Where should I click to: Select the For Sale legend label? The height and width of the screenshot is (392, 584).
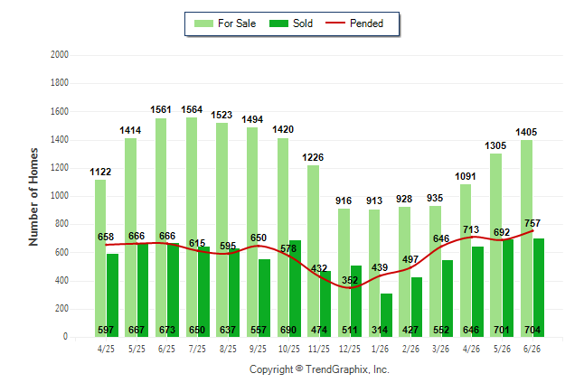[x=237, y=23]
